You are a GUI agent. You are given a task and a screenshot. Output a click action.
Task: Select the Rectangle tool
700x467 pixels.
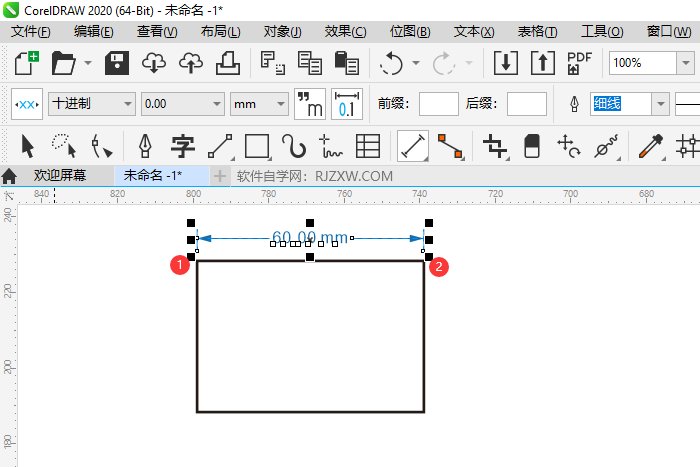coord(257,146)
